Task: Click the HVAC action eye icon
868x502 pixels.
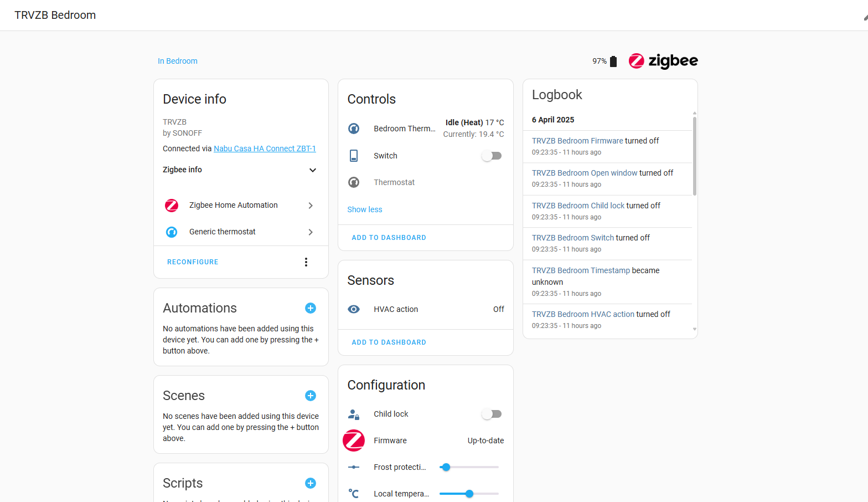Action: 354,309
